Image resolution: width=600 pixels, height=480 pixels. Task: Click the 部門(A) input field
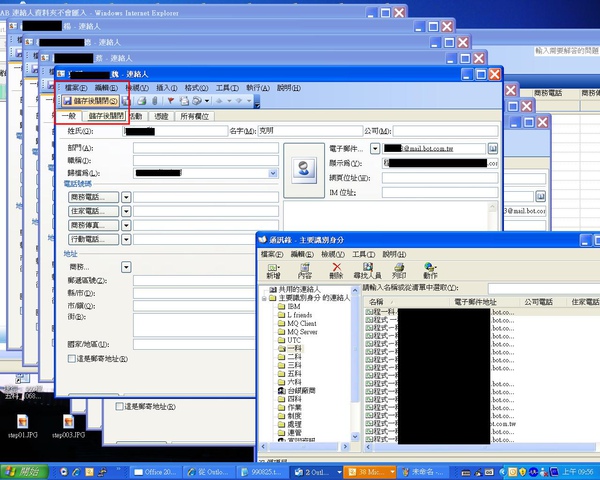[206, 148]
